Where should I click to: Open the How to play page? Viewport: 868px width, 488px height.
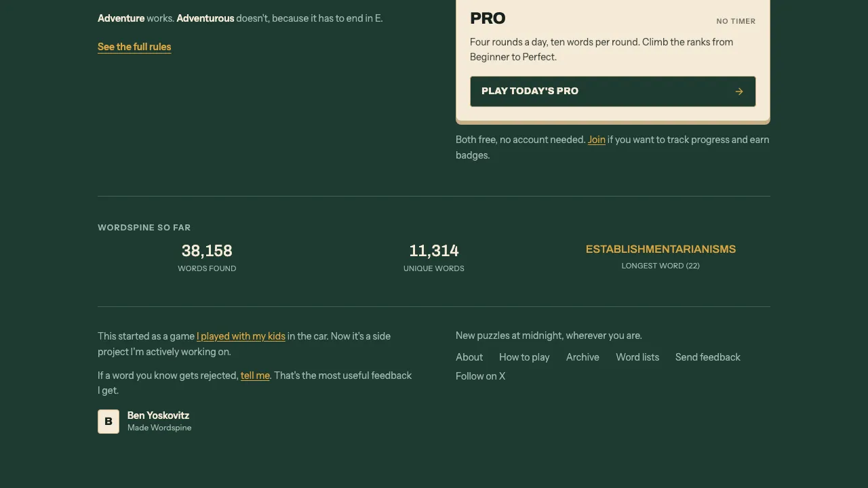(524, 357)
